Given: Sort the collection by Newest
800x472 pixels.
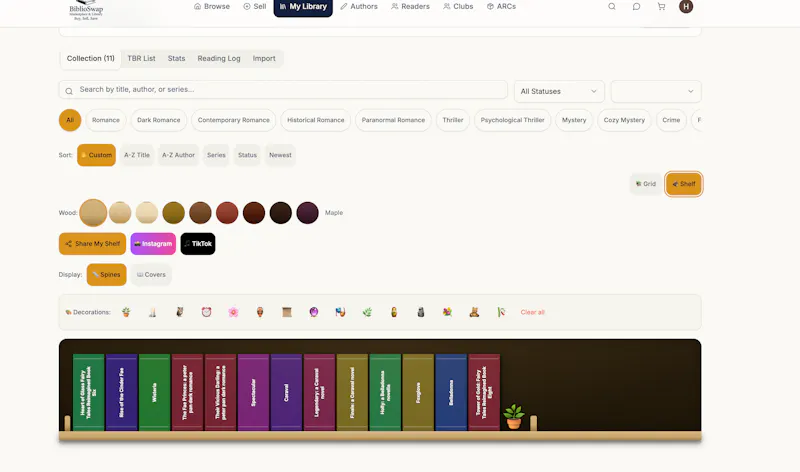Looking at the screenshot, I should pos(280,155).
